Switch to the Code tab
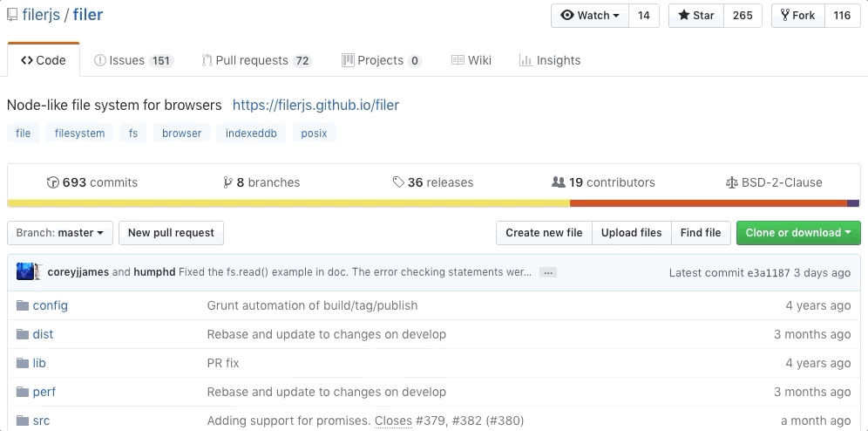The image size is (868, 431). pyautogui.click(x=44, y=60)
